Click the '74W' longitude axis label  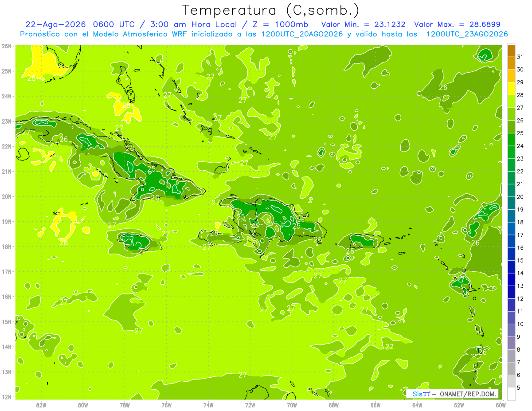coord(208,405)
